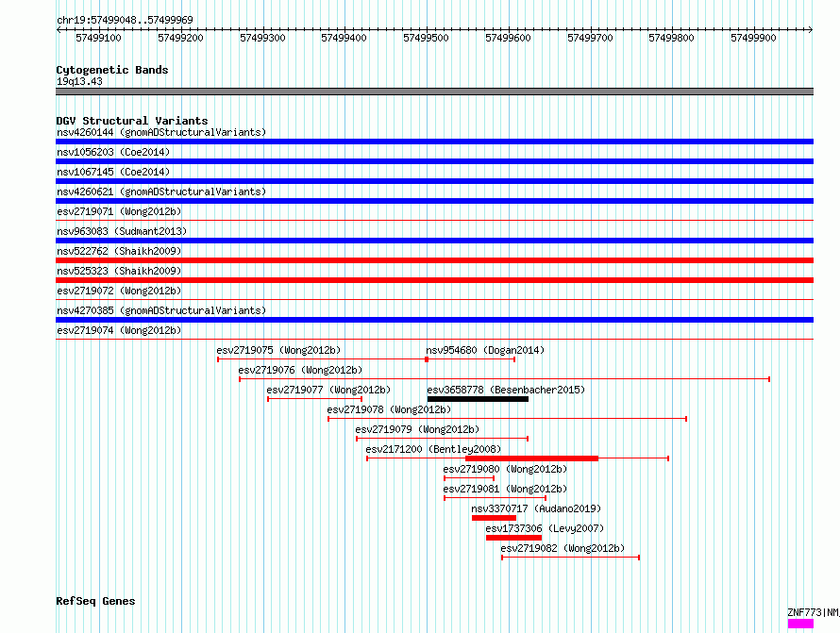
Task: Select the nsv954680 (Dogan2014) label
Action: [485, 350]
